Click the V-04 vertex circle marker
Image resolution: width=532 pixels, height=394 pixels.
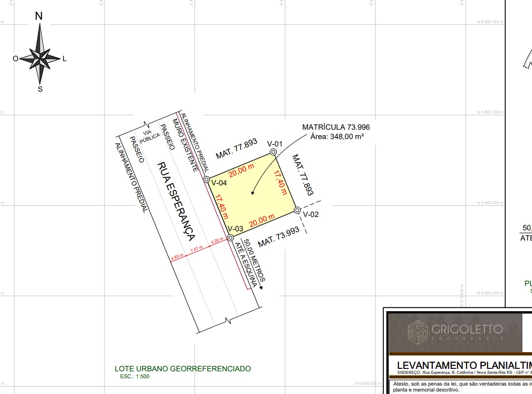coord(206,179)
